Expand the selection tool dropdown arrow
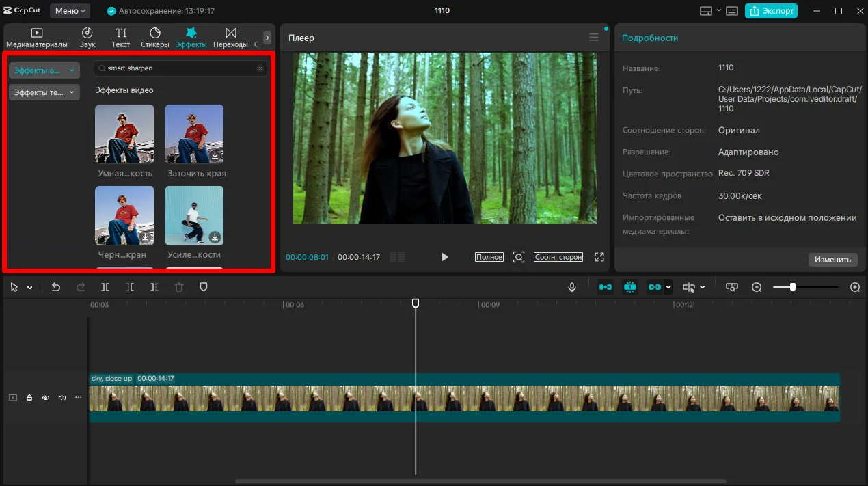 pos(30,288)
